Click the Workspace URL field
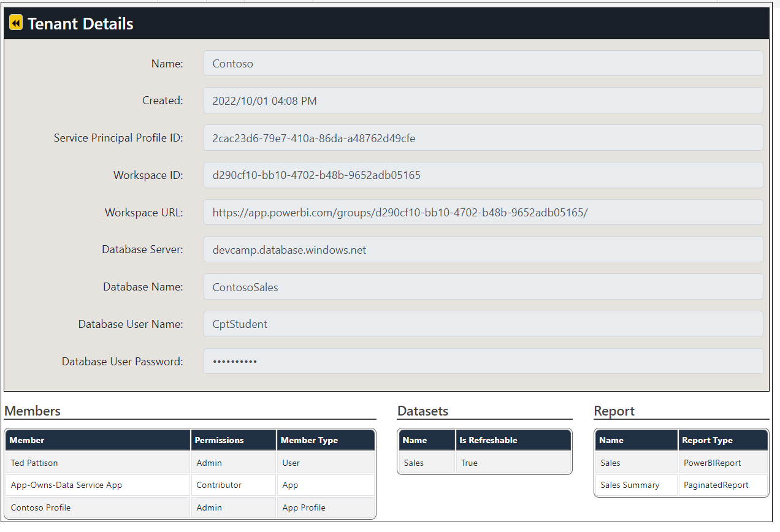 pos(483,213)
